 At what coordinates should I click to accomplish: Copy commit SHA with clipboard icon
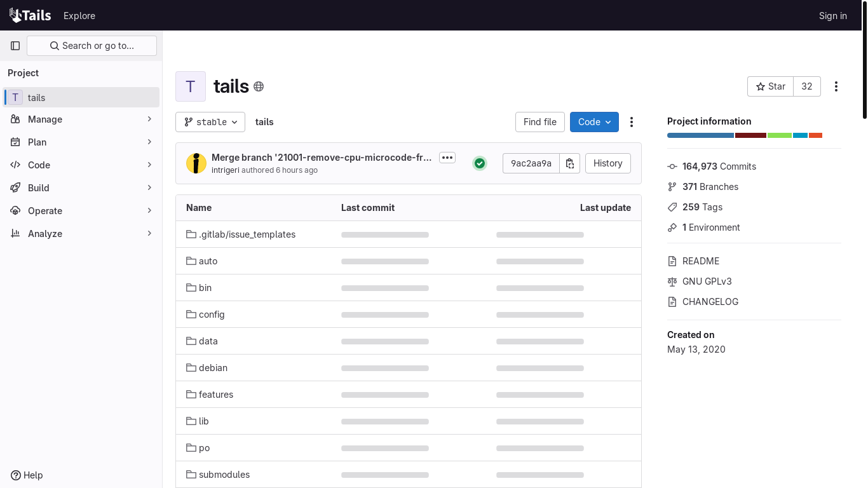570,163
